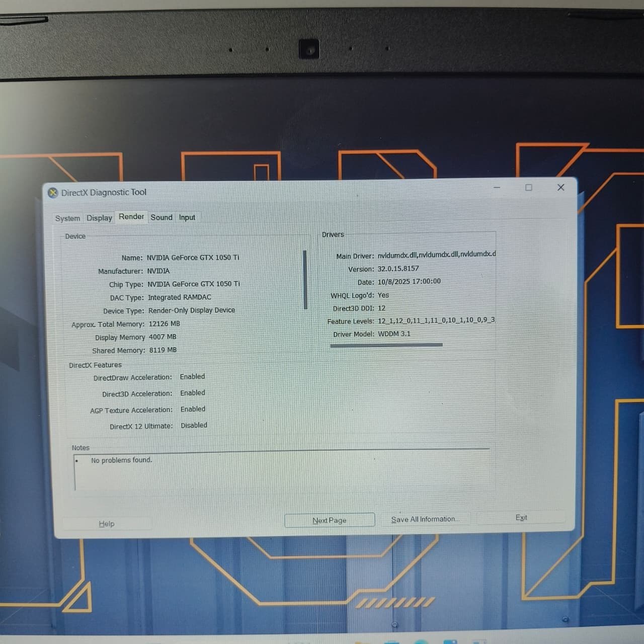Image resolution: width=644 pixels, height=644 pixels.
Task: Click the Help button
Action: [107, 524]
